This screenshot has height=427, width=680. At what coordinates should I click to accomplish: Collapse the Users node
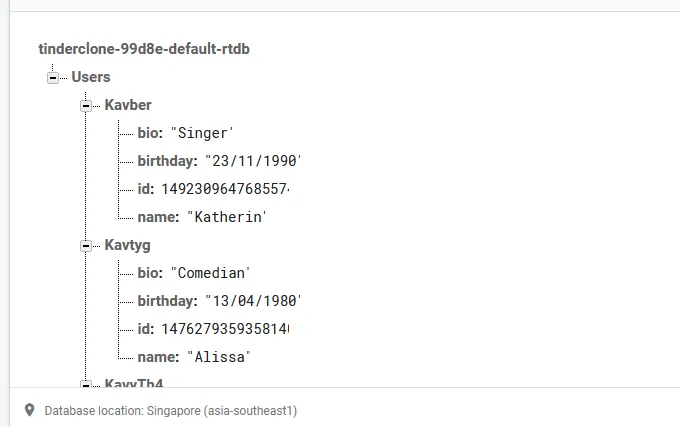pyautogui.click(x=52, y=78)
